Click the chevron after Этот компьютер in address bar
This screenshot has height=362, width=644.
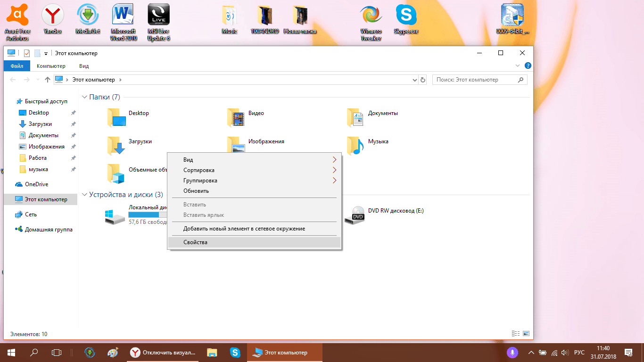(120, 80)
